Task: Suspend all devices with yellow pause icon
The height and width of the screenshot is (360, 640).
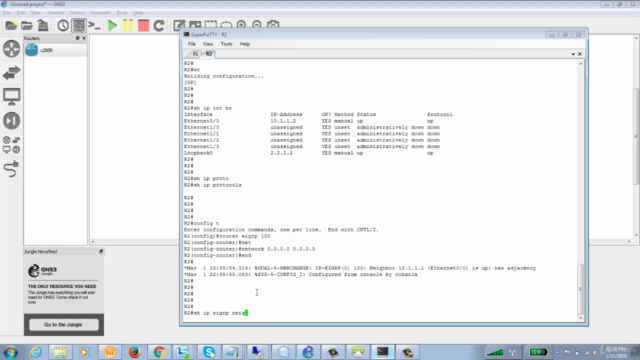Action: click(128, 26)
